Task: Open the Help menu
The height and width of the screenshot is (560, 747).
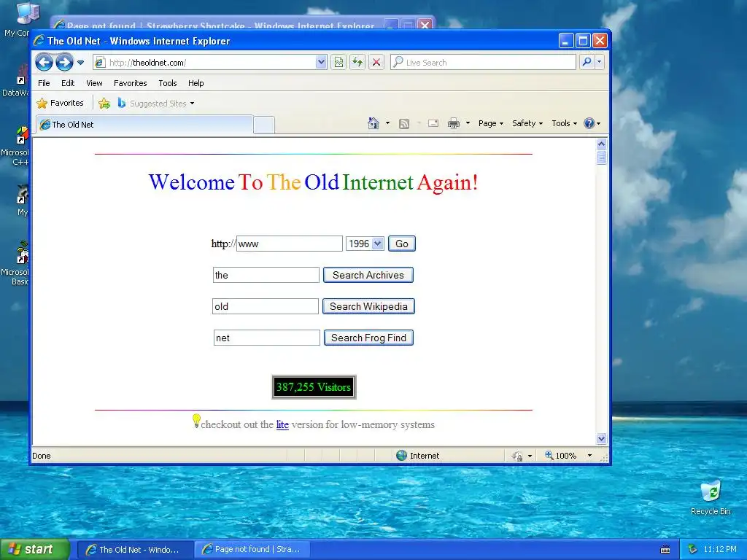Action: [196, 83]
